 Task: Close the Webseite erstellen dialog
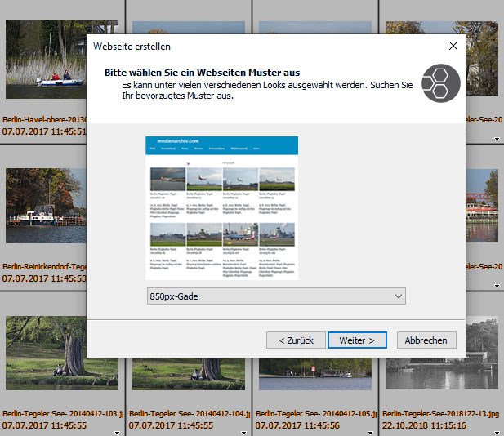453,47
